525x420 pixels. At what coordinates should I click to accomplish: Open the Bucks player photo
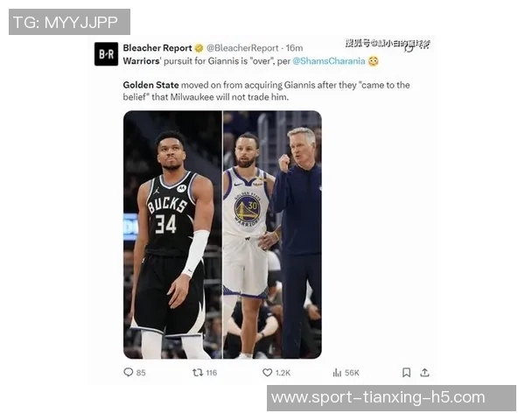(172, 234)
